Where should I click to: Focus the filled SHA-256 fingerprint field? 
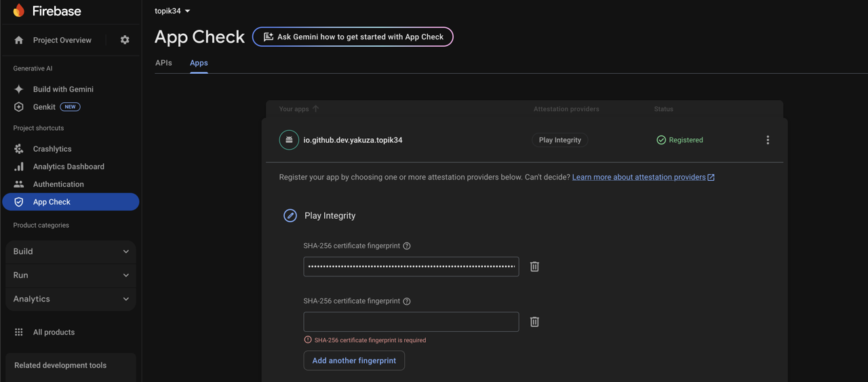(x=411, y=266)
